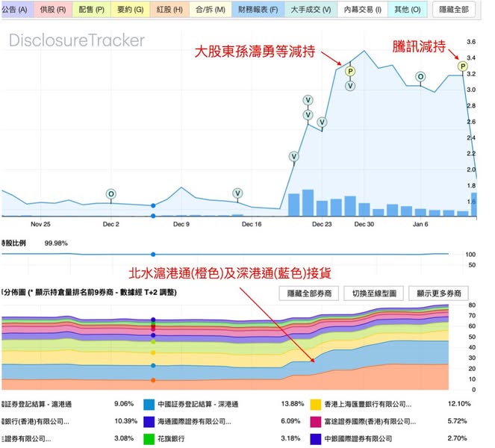This screenshot has width=495, height=448.
Task: Open the V marker below the late-December P marker
Action: [350, 86]
